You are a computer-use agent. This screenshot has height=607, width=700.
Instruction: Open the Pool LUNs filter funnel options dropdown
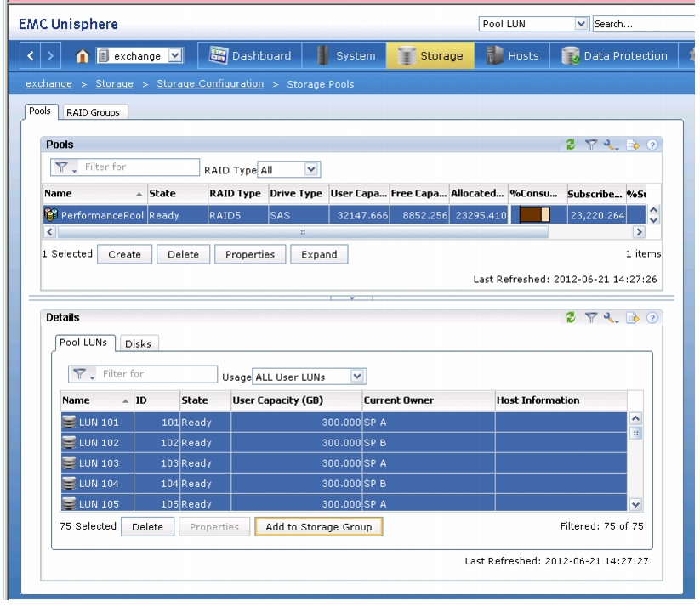(83, 374)
